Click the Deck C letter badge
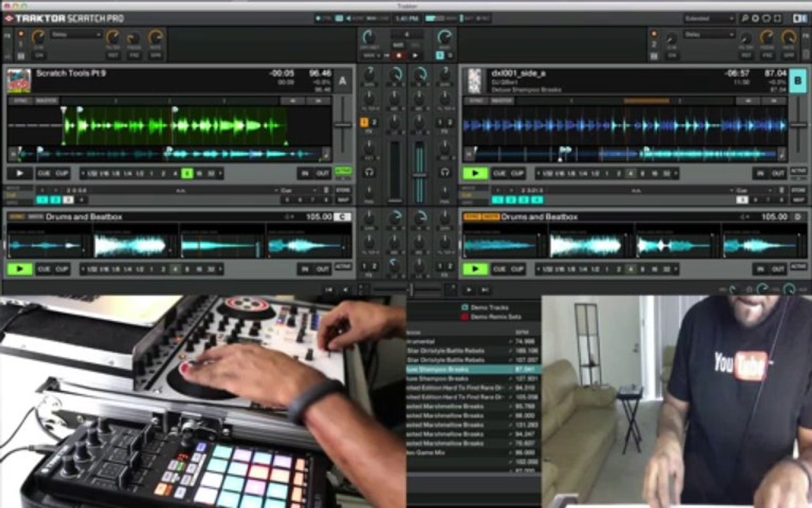The width and height of the screenshot is (812, 508). click(x=343, y=217)
